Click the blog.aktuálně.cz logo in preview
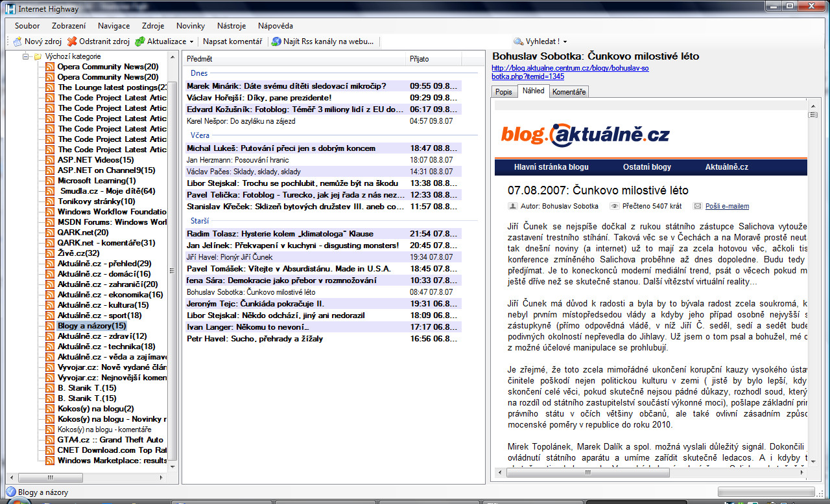 [x=585, y=135]
